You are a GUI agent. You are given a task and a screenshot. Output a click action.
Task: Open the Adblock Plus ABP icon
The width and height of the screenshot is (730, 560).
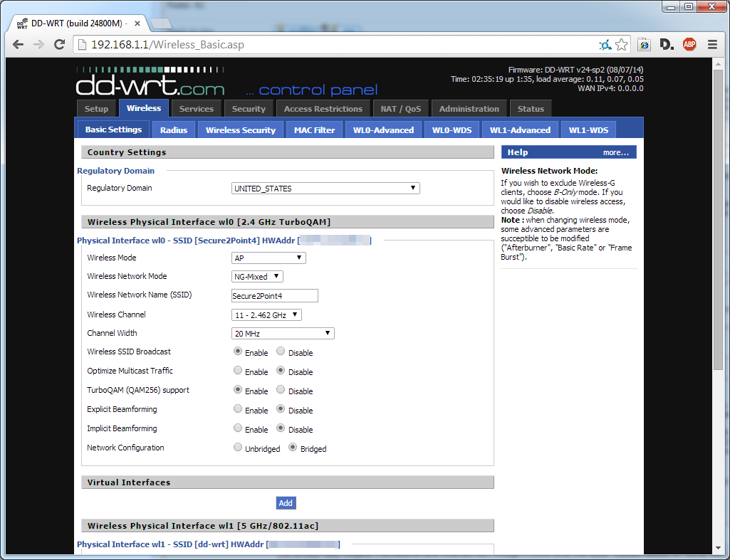click(689, 45)
